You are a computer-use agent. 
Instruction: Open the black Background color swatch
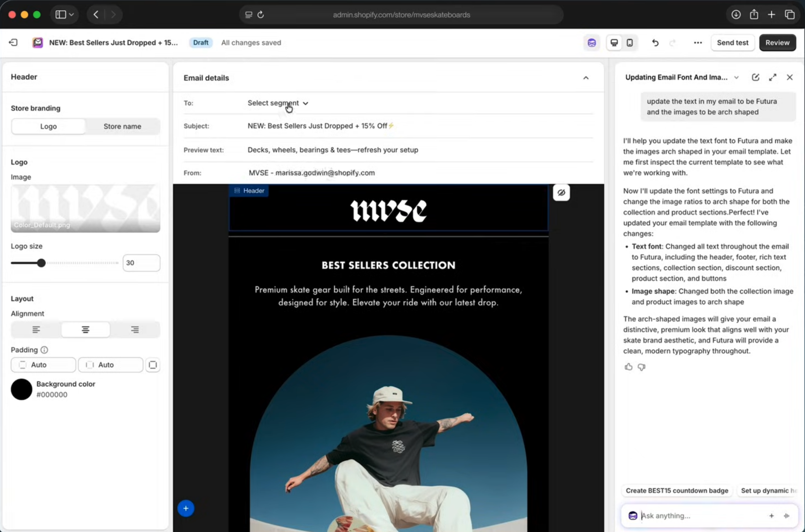(x=21, y=389)
